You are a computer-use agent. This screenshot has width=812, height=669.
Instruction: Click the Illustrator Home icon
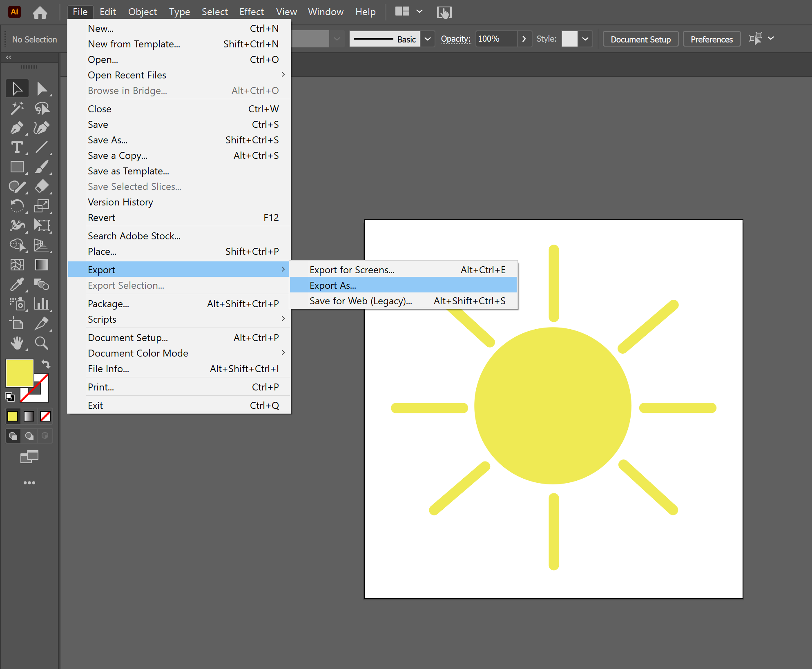pyautogui.click(x=40, y=12)
